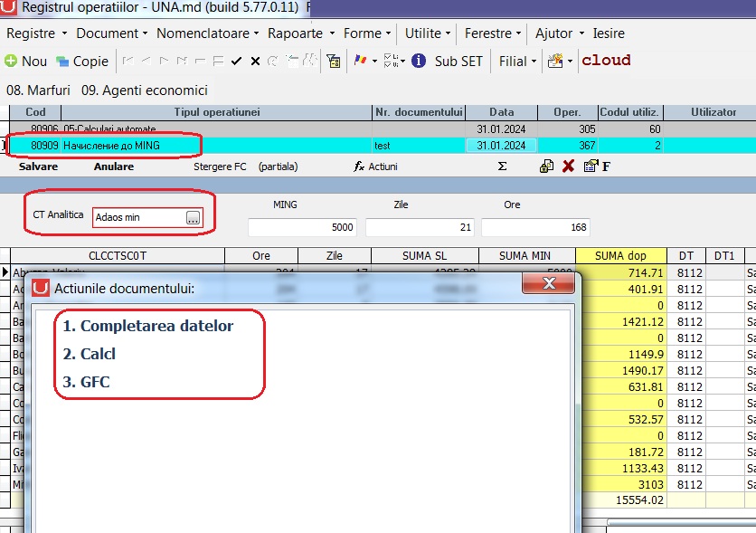Click the Sub SET toolbar button

click(458, 62)
